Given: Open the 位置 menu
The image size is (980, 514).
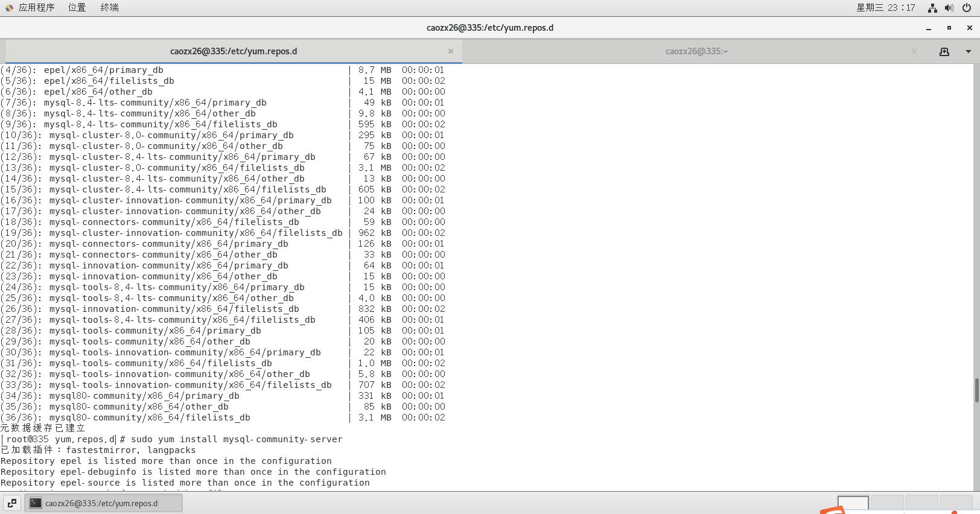Looking at the screenshot, I should click(x=77, y=7).
